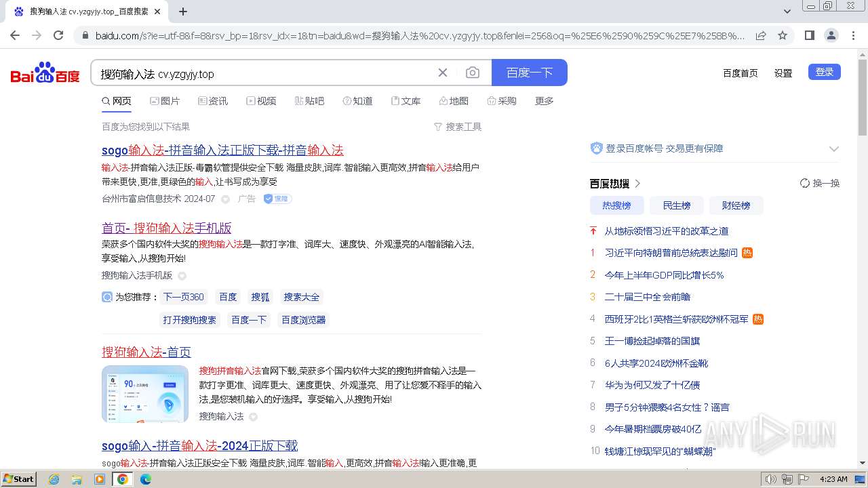Reload the page

[x=58, y=35]
